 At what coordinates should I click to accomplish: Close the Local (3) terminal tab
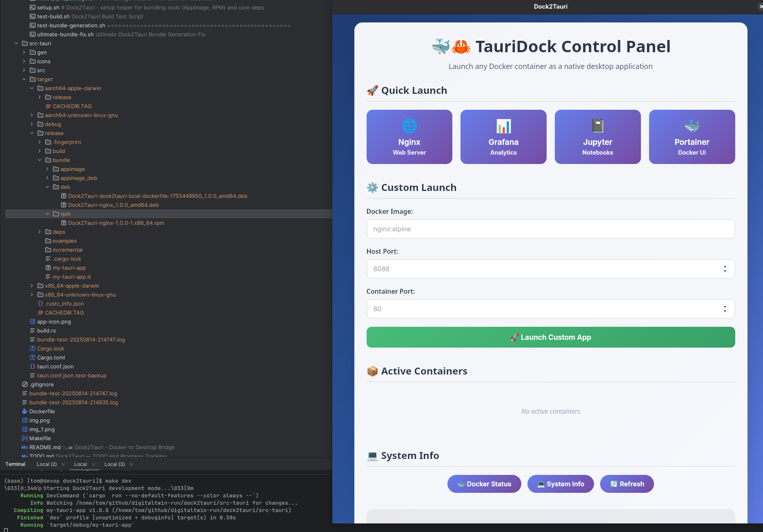coord(131,464)
